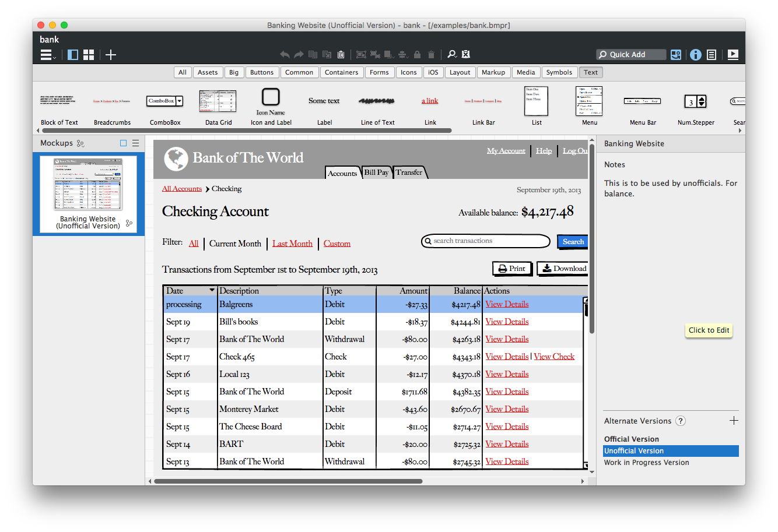Click the paste clipboard toolbar icon

(x=341, y=55)
